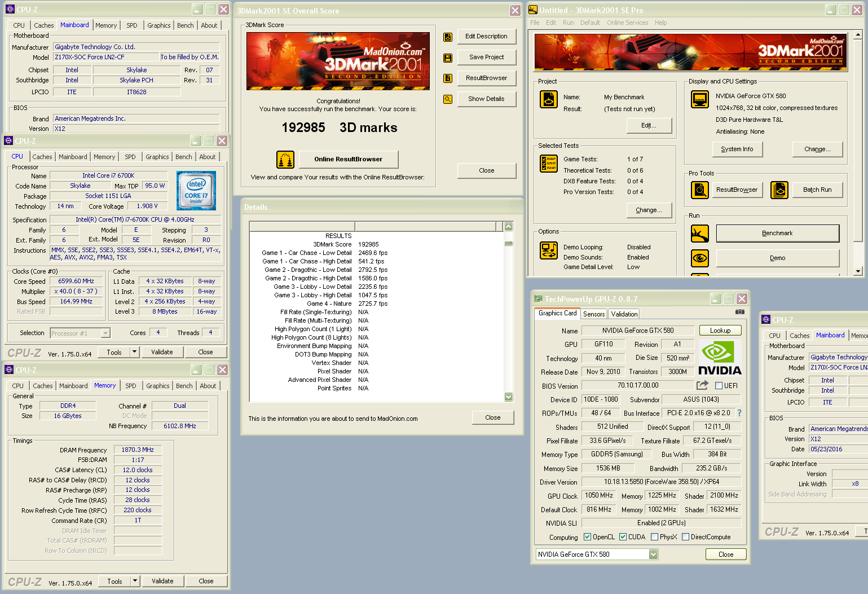Click the Edit Description button
Screen dimensions: 868x594
pyautogui.click(x=486, y=36)
